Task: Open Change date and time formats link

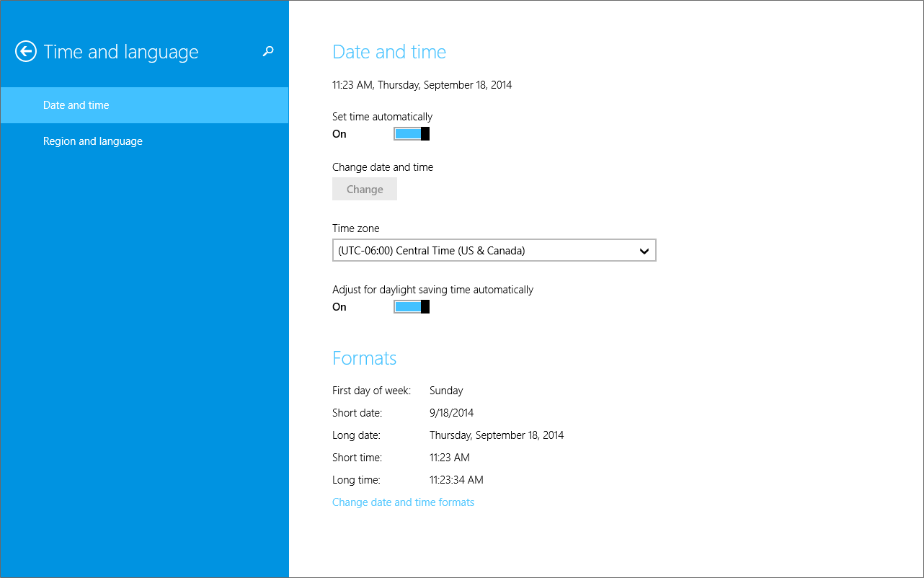Action: [403, 502]
